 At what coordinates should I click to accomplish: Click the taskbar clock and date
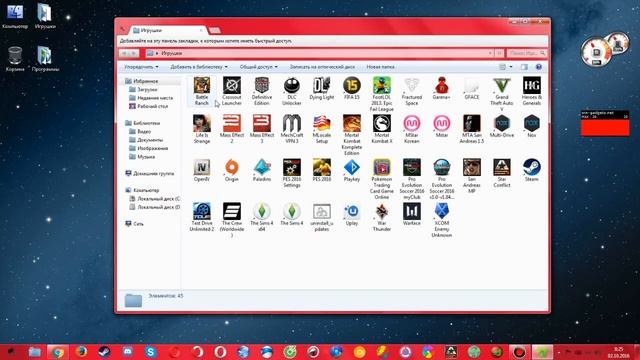tap(618, 352)
